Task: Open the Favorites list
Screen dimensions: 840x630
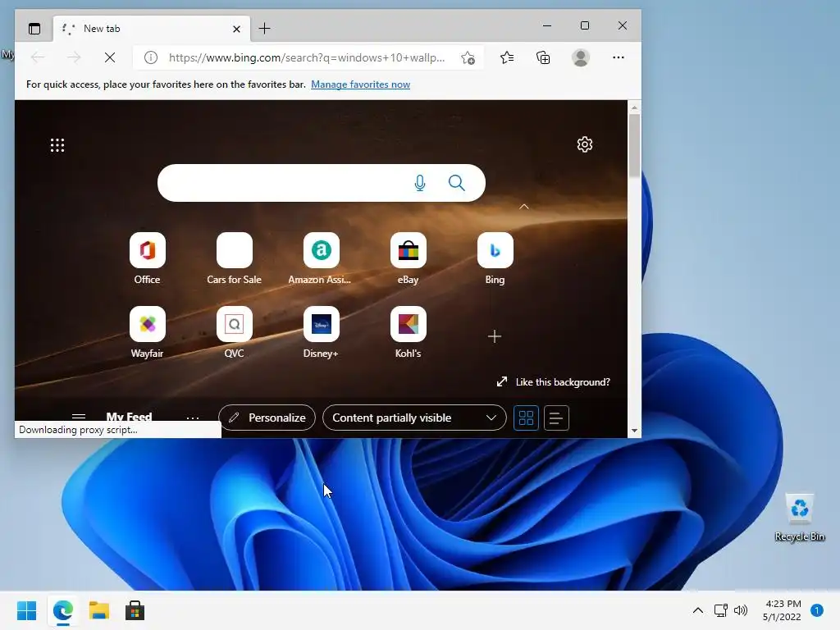Action: (507, 57)
